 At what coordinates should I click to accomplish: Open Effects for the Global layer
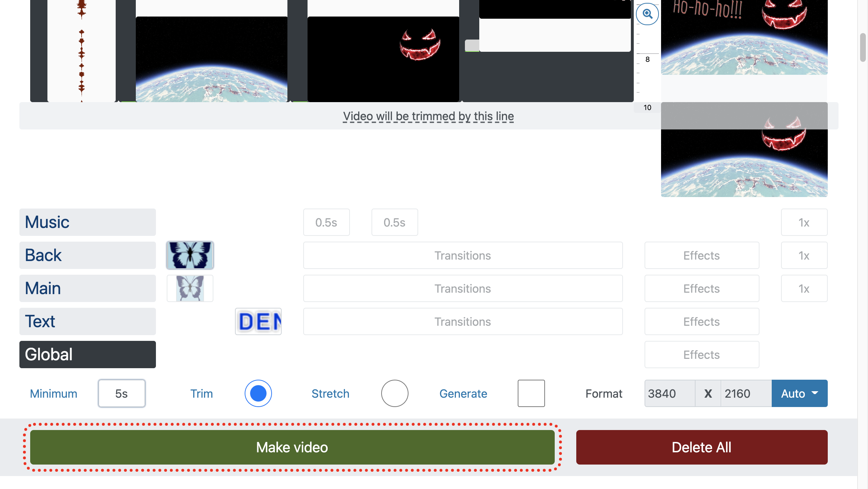701,354
